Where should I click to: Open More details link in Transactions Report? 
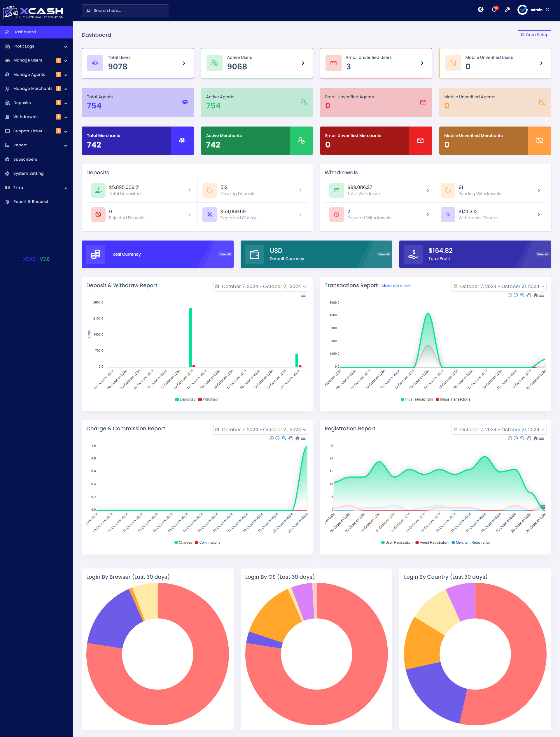[396, 286]
